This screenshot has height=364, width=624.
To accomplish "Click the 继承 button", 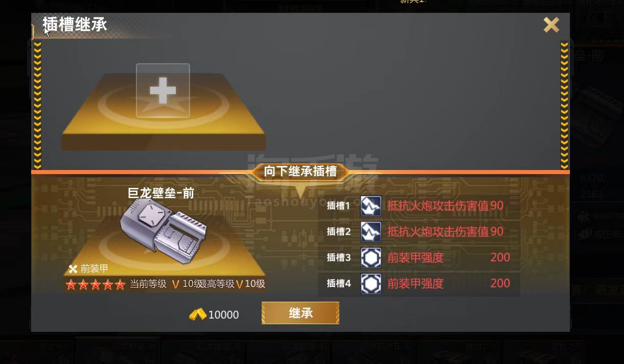I will pyautogui.click(x=301, y=313).
